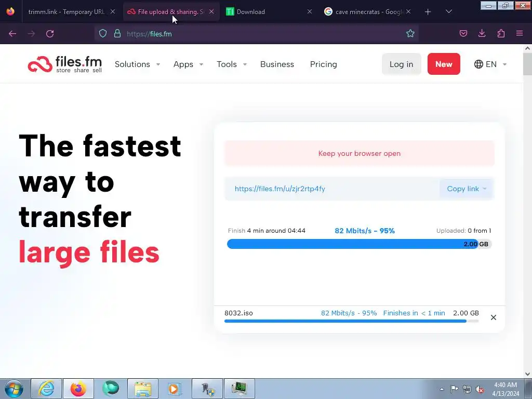
Task: Open the EN language dropdown
Action: [490, 64]
